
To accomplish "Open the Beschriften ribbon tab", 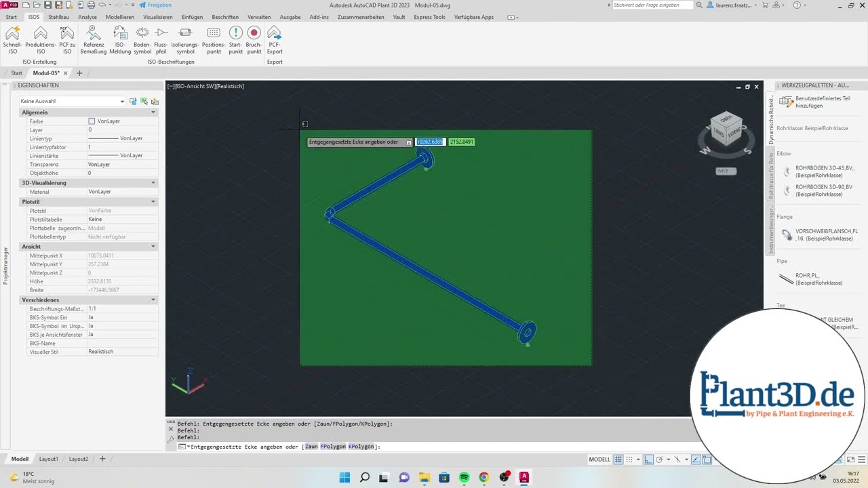I will pyautogui.click(x=225, y=17).
